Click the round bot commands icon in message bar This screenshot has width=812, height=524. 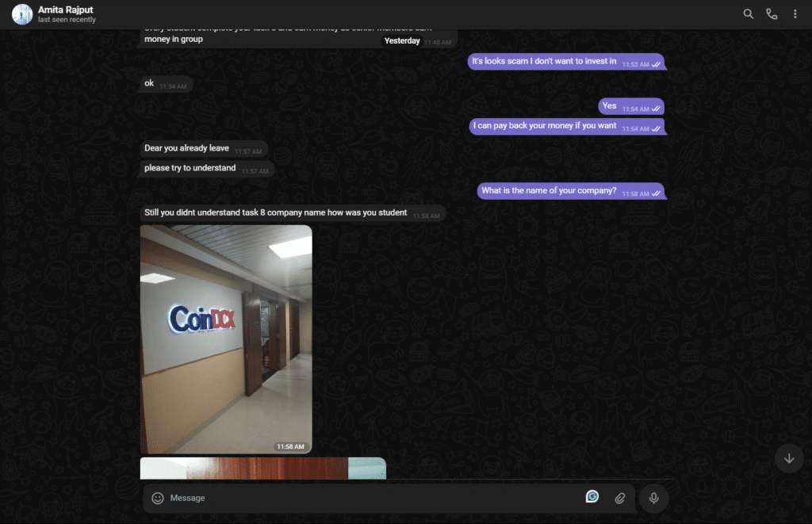point(592,497)
